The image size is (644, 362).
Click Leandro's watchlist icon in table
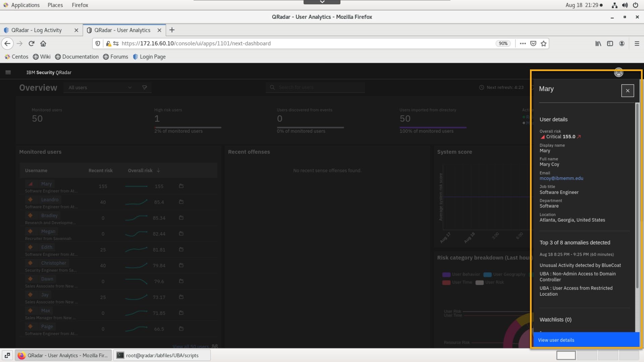point(181,202)
